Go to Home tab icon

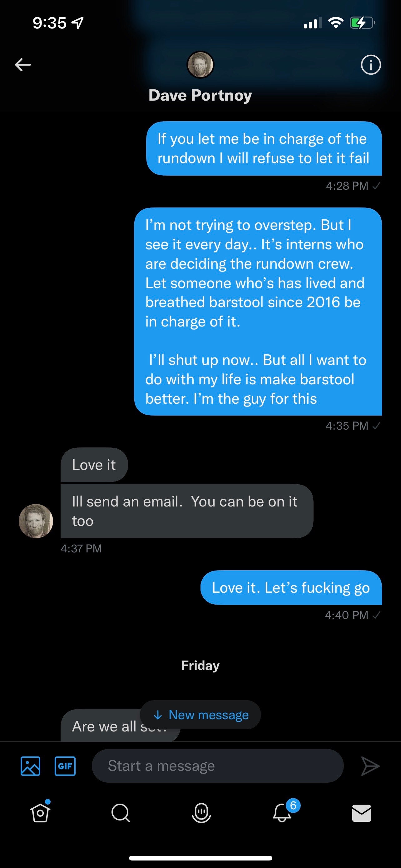pyautogui.click(x=40, y=813)
